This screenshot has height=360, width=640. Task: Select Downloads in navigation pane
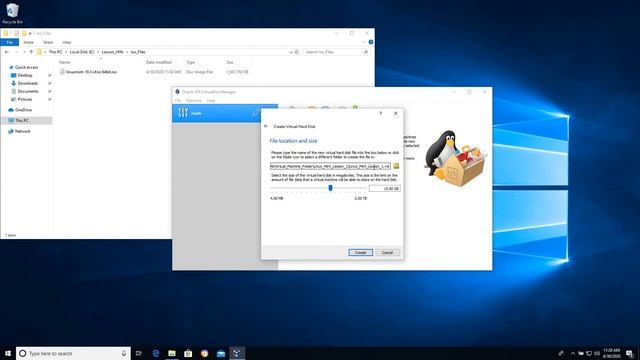pos(27,83)
